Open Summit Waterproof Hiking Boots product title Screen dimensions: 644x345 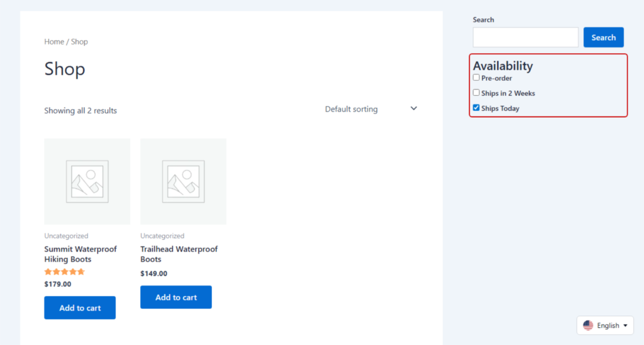pos(81,254)
